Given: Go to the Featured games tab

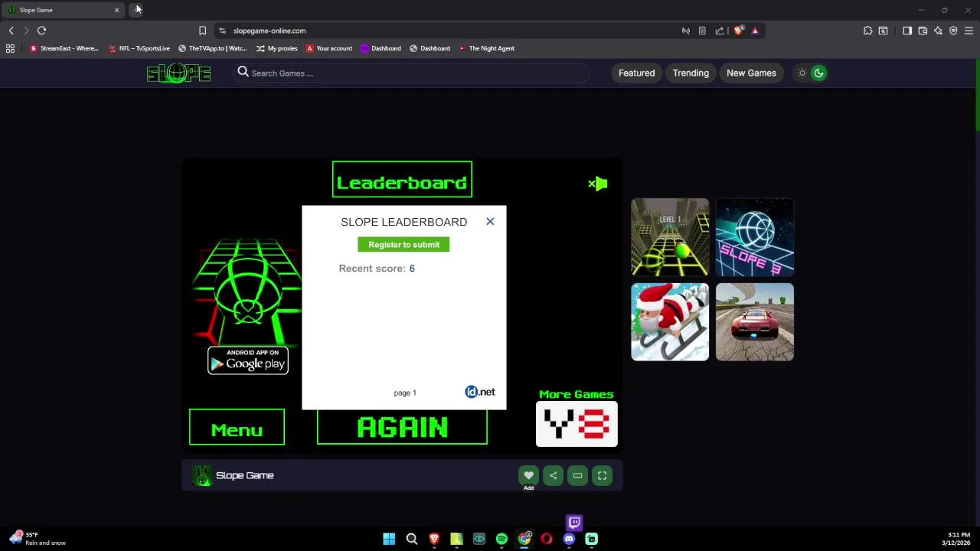Looking at the screenshot, I should point(637,73).
